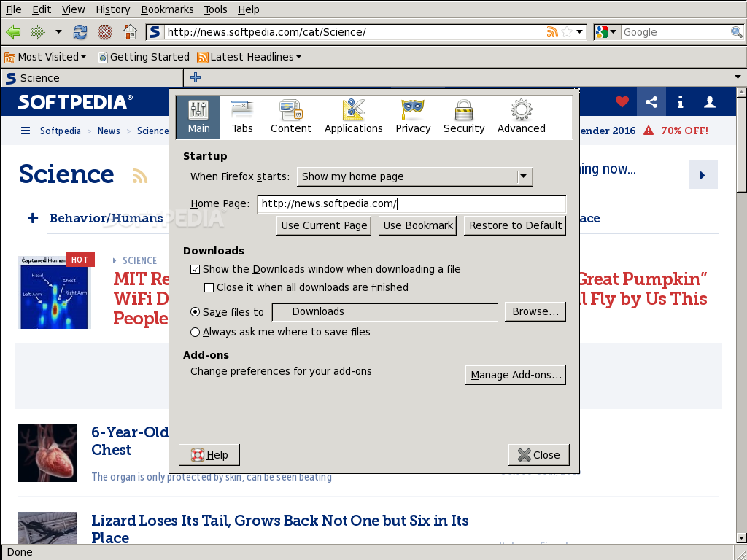The width and height of the screenshot is (747, 560).
Task: Click the Forward arrow button
Action: point(38,32)
